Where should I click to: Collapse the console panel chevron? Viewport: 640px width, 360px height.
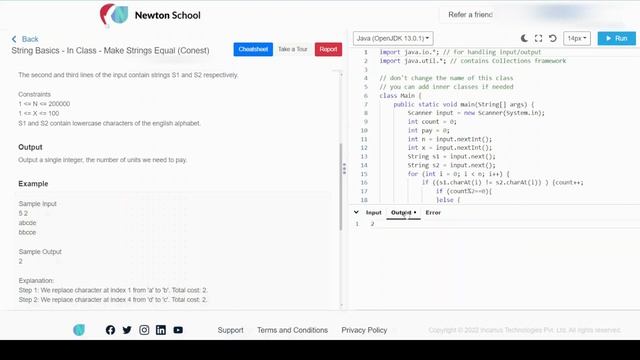pos(356,212)
